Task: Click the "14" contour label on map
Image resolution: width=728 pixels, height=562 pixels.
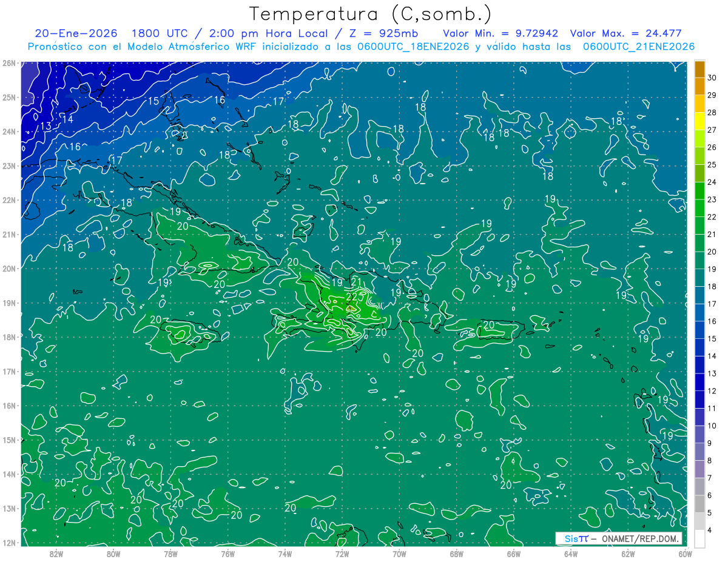Action: click(x=68, y=119)
